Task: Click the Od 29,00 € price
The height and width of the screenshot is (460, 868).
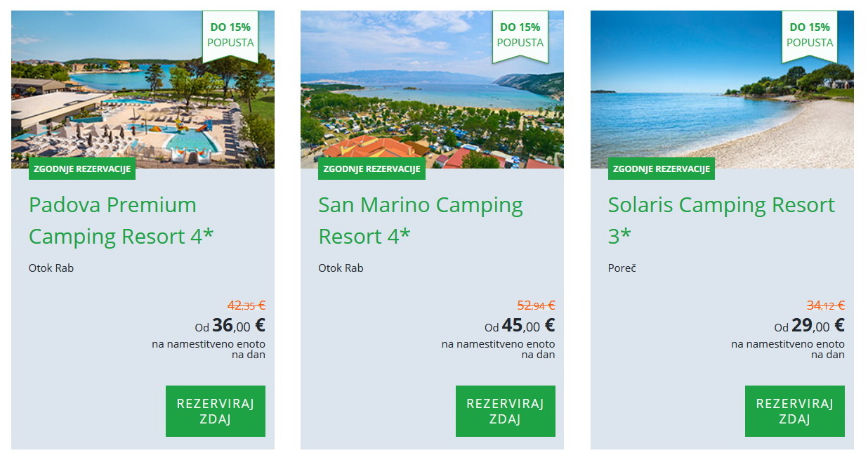Action: click(x=810, y=326)
